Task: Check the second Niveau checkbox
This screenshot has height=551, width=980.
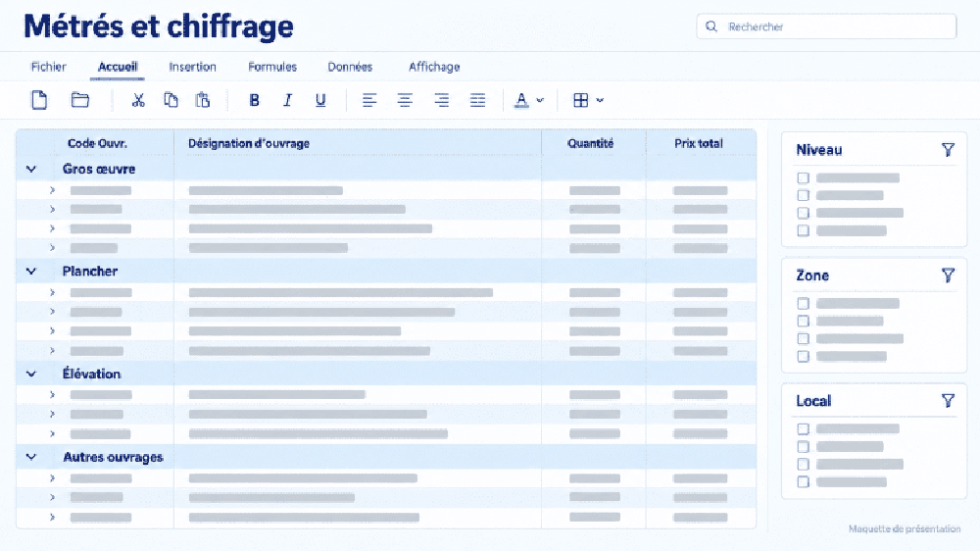Action: point(804,196)
